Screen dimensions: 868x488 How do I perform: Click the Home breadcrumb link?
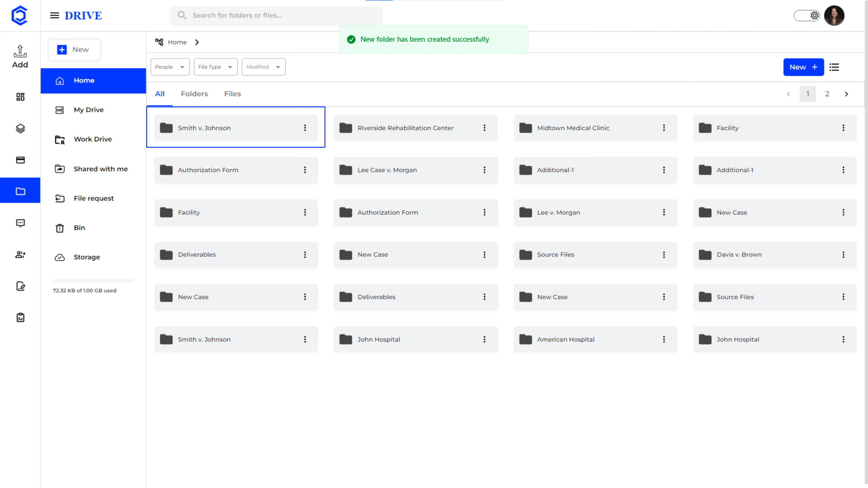[x=177, y=42]
